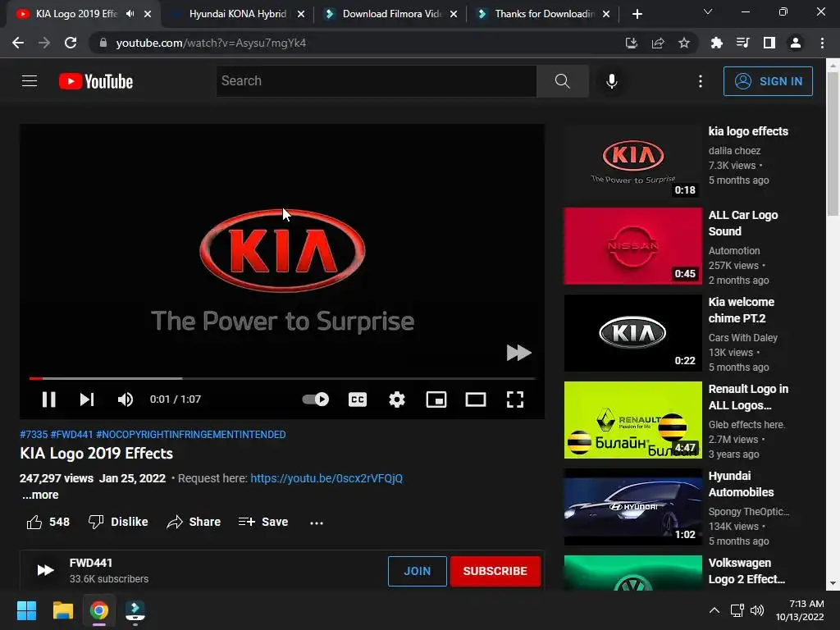Open media control icon in toolbar
840x630 pixels.
click(742, 43)
